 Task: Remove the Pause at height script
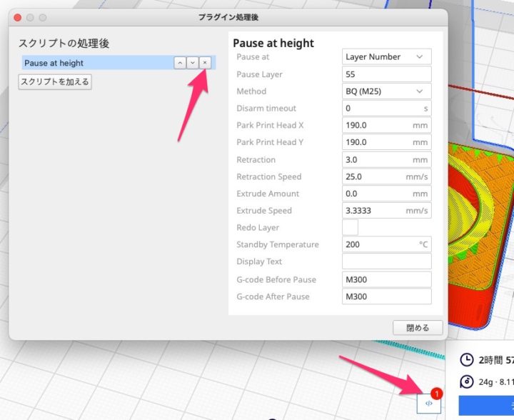click(x=204, y=63)
